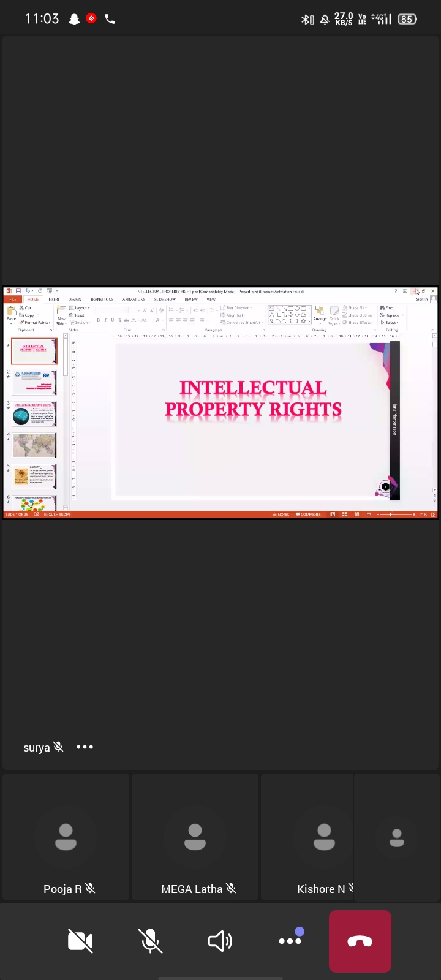Image resolution: width=441 pixels, height=980 pixels.
Task: Unmute the microphone in the call
Action: point(150,941)
